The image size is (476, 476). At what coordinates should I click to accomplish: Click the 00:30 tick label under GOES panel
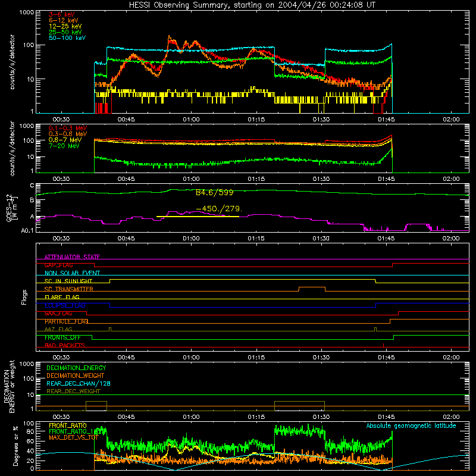coord(61,239)
